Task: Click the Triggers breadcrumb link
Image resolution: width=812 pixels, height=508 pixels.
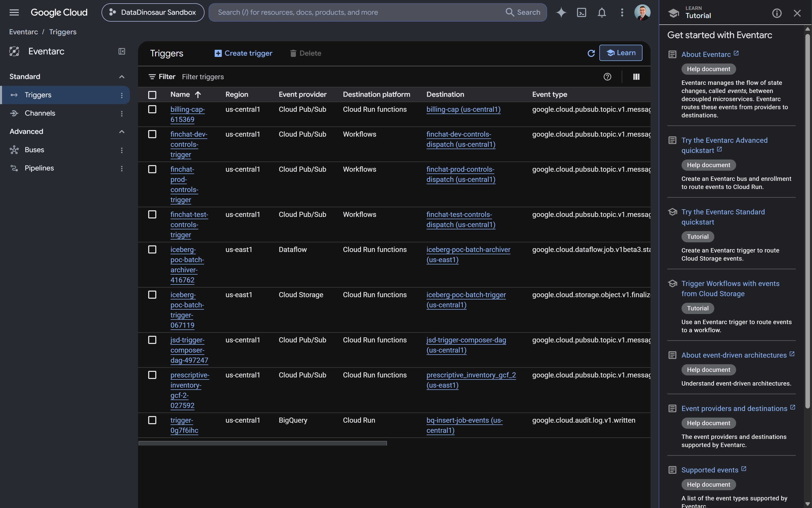Action: tap(63, 32)
